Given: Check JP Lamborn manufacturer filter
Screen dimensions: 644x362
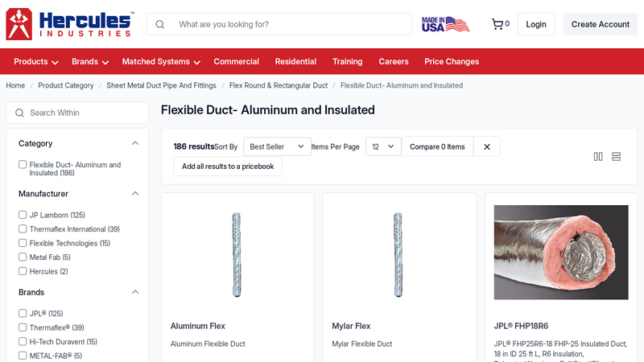Looking at the screenshot, I should tap(23, 215).
